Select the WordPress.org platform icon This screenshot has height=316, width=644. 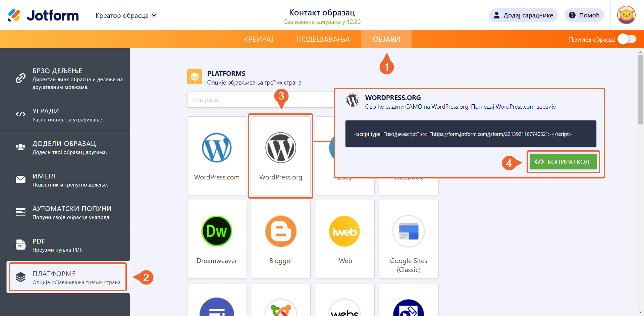[281, 148]
